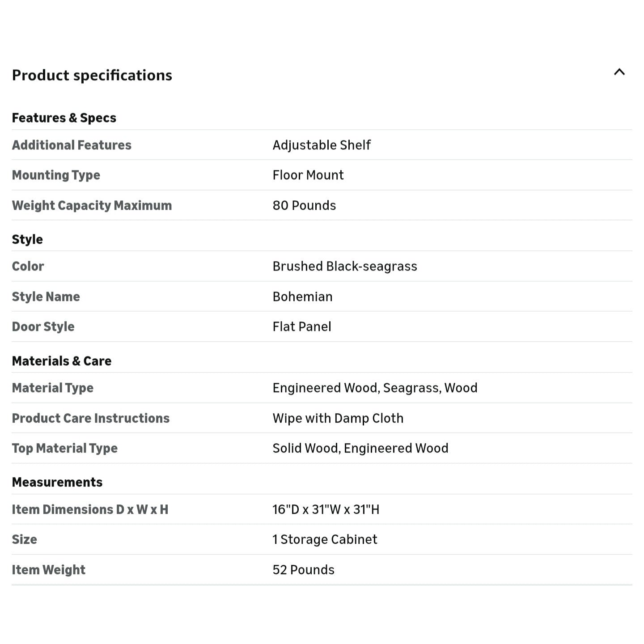Click the Measurements section header

click(x=57, y=482)
